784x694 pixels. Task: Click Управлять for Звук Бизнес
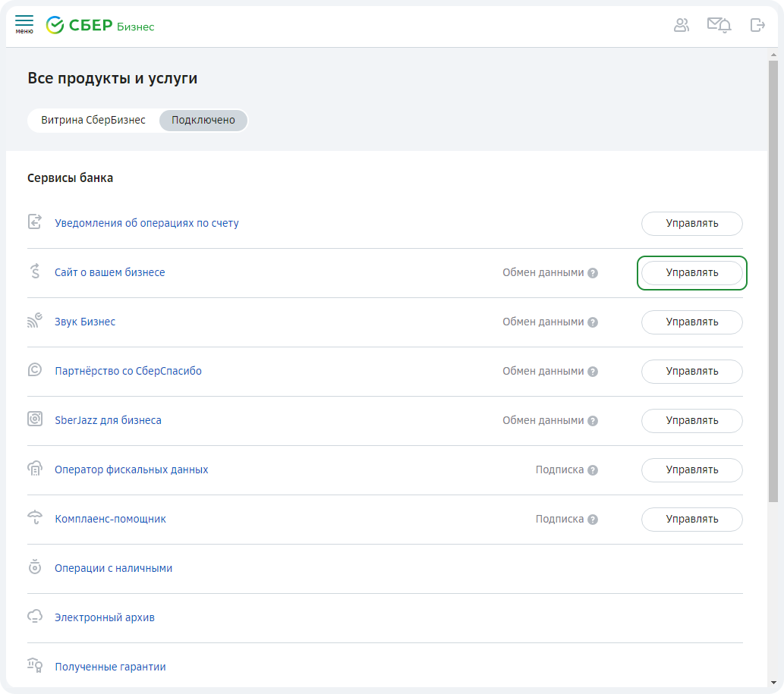click(692, 322)
